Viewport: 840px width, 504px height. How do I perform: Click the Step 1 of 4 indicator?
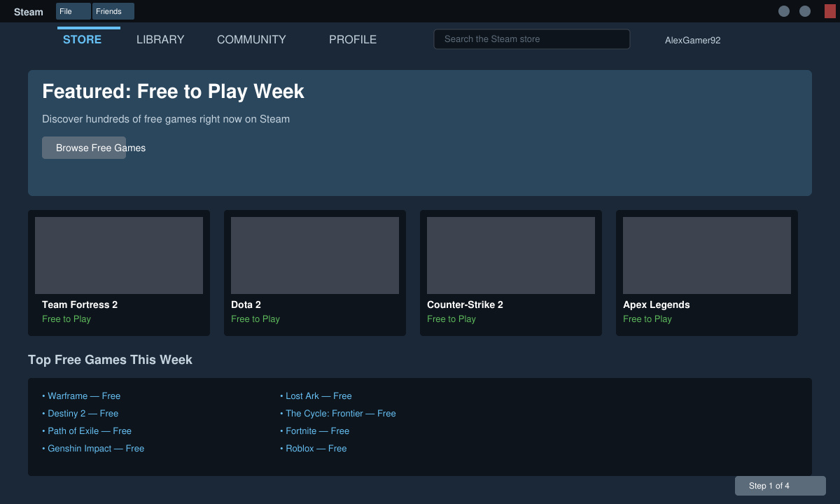point(780,486)
